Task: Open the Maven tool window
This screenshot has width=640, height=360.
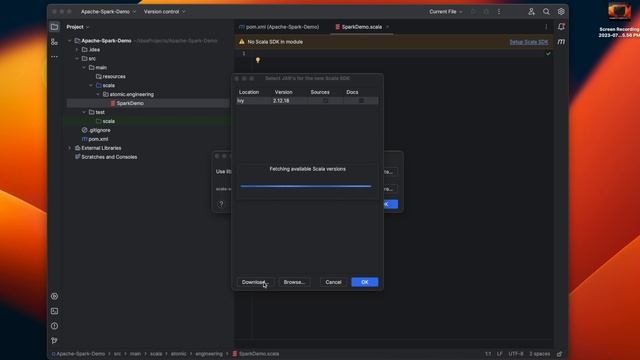Action: point(561,42)
